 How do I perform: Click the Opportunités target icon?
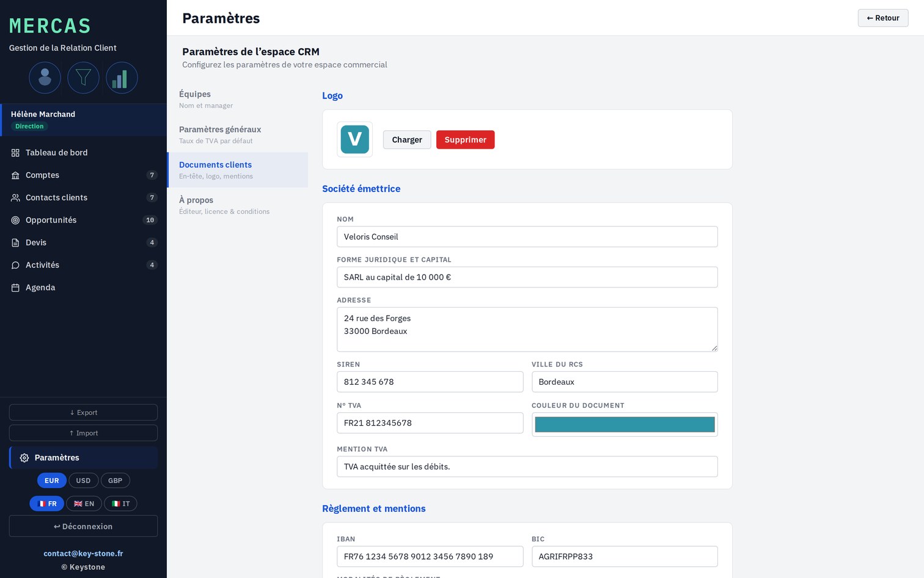click(15, 220)
